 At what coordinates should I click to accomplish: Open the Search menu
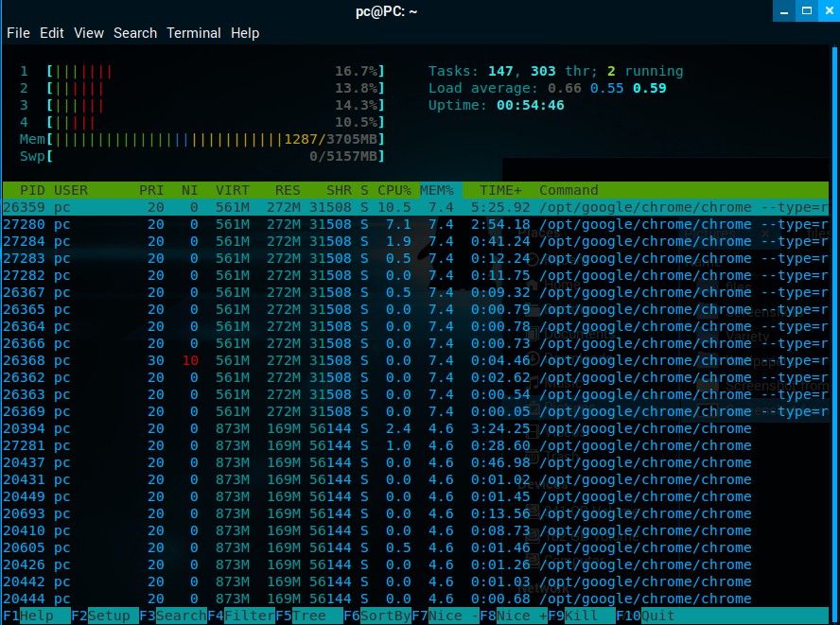coord(135,33)
